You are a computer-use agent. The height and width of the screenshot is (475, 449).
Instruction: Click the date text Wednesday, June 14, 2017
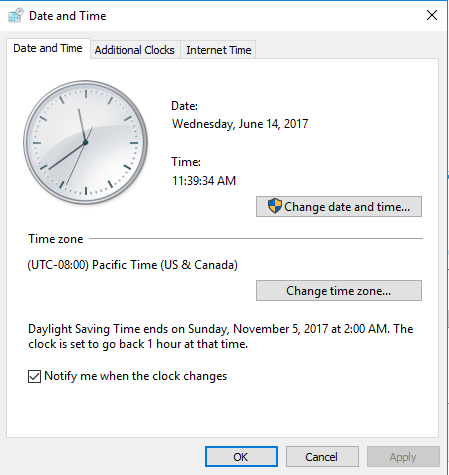click(x=240, y=124)
